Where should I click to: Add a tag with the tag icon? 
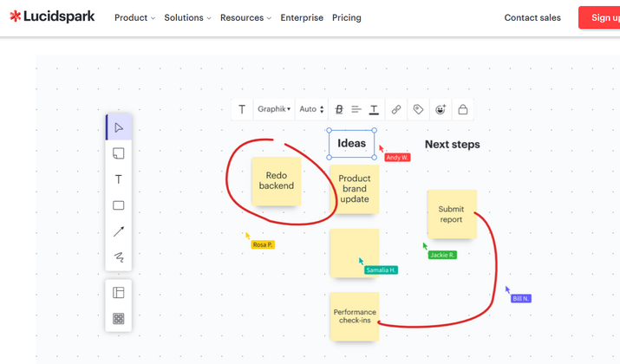coord(418,109)
